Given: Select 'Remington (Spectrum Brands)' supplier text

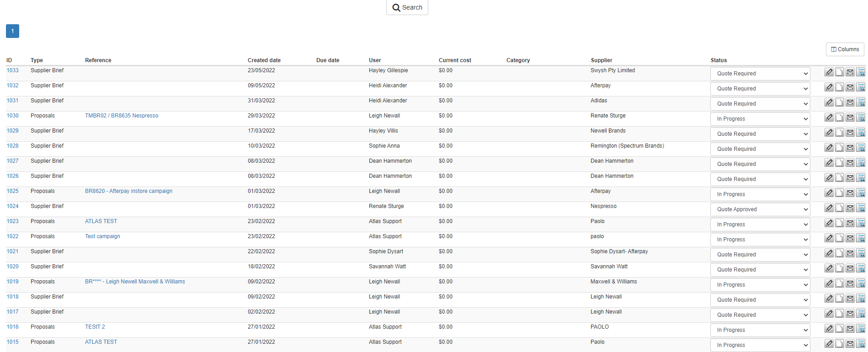Looking at the screenshot, I should [627, 146].
